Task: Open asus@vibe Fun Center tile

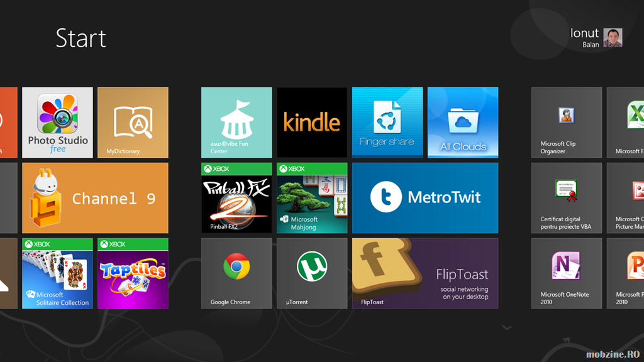Action: (x=236, y=123)
